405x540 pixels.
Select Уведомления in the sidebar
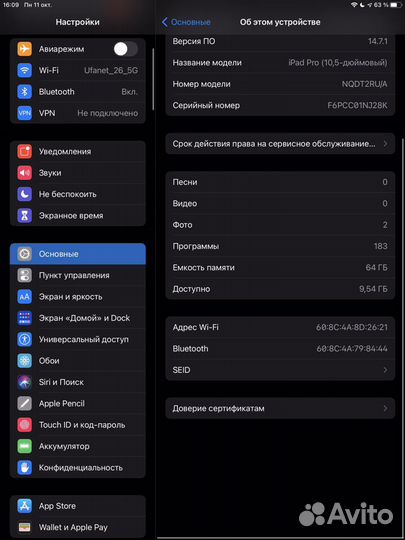point(78,152)
